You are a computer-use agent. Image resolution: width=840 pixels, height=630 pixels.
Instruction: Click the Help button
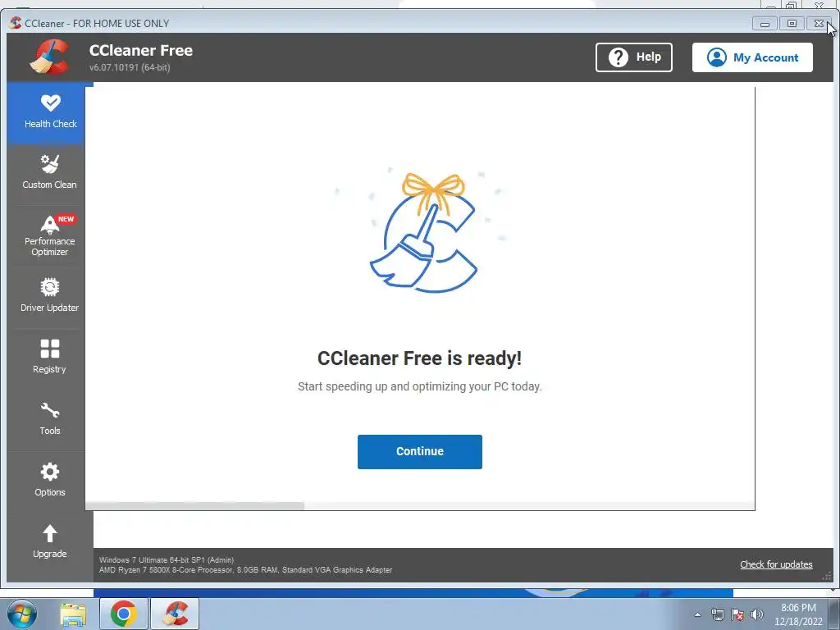(x=634, y=57)
